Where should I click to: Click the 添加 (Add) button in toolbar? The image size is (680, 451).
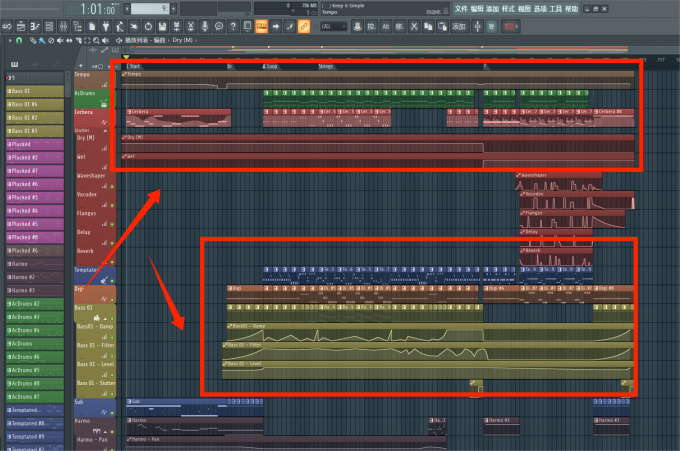492,8
